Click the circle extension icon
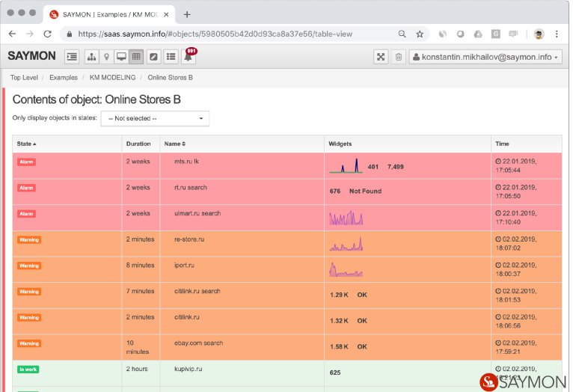This screenshot has height=392, width=573. tap(461, 34)
